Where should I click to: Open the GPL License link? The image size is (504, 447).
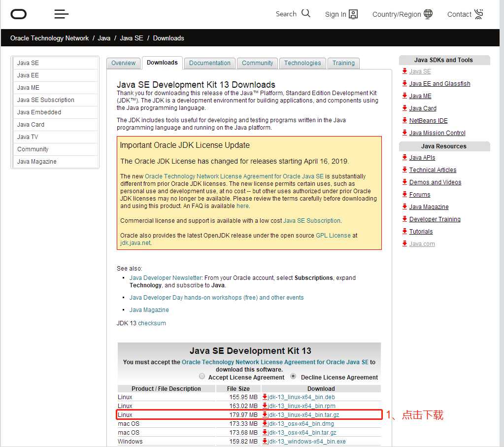click(x=334, y=236)
